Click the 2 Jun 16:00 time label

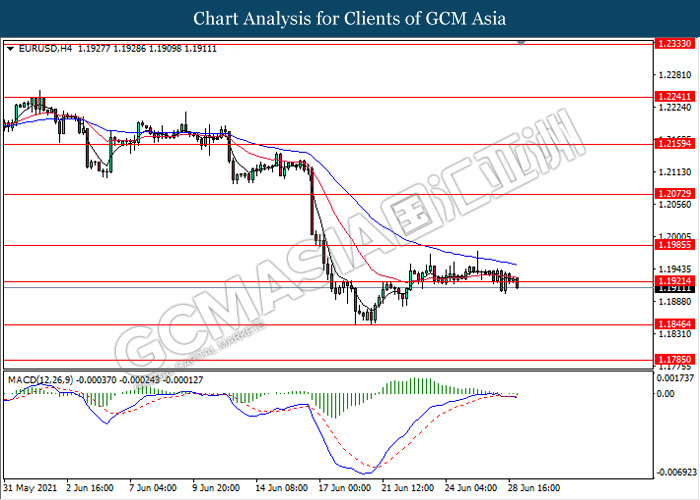[x=89, y=488]
